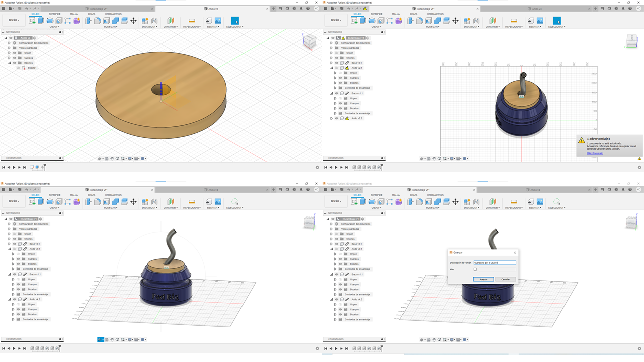The width and height of the screenshot is (644, 362).
Task: Open DISEÑO workspace dropdown in top-right window
Action: (x=335, y=20)
